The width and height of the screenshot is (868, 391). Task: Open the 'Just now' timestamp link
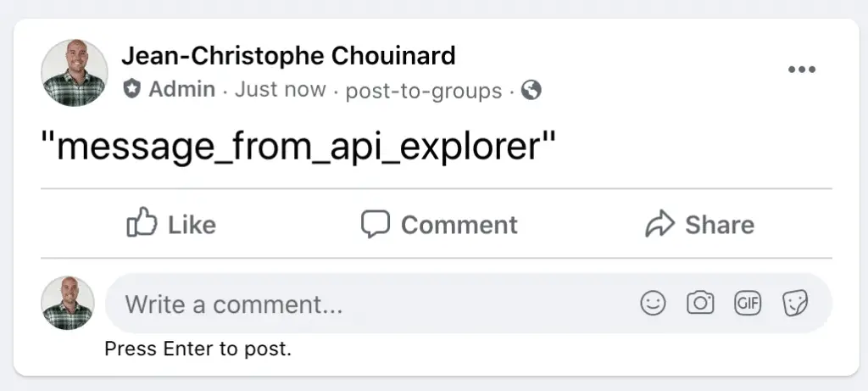pyautogui.click(x=280, y=89)
